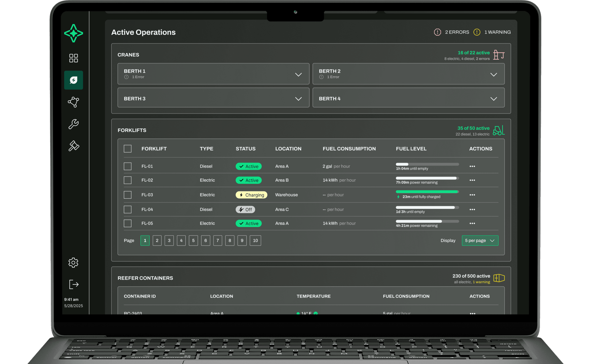Open actions menu for FL-02 row

[x=472, y=180]
